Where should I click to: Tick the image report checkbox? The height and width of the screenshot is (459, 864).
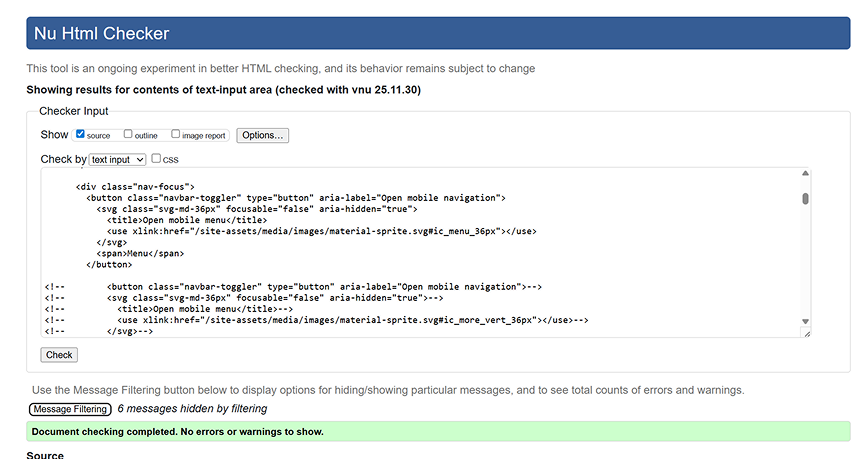click(176, 134)
